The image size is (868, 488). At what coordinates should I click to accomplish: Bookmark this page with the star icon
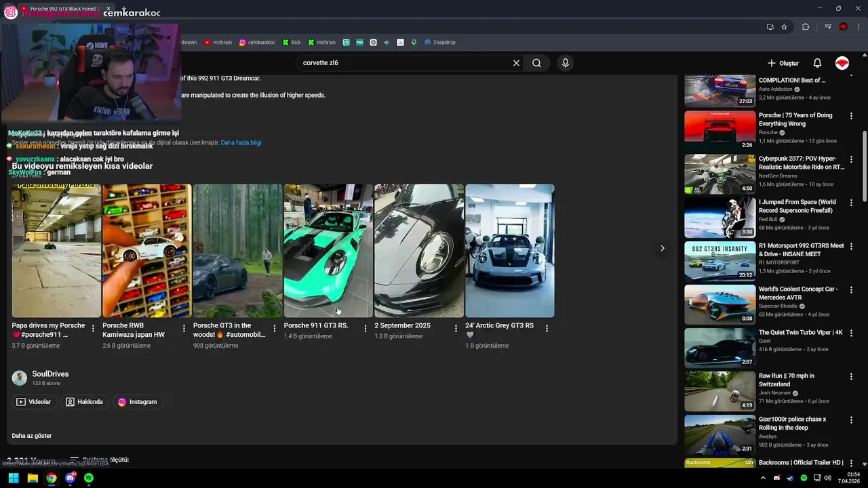pyautogui.click(x=784, y=26)
